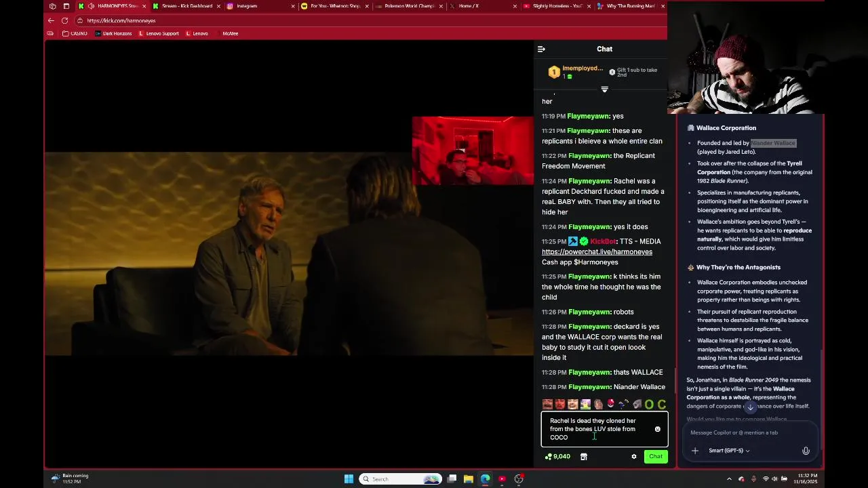The width and height of the screenshot is (868, 488).
Task: Send the message with green Chat button
Action: (655, 457)
